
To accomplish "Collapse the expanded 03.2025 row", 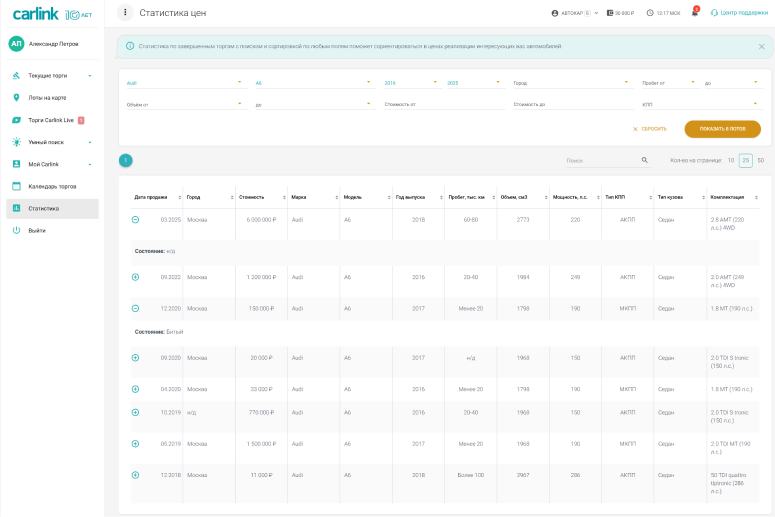I will point(136,219).
